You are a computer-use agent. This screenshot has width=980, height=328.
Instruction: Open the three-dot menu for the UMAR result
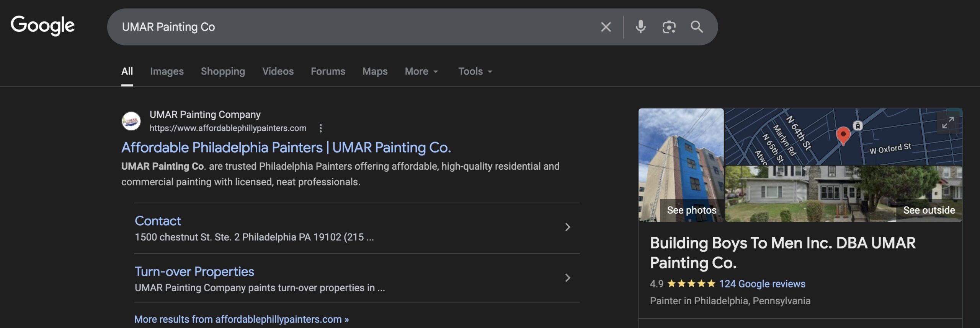point(321,128)
